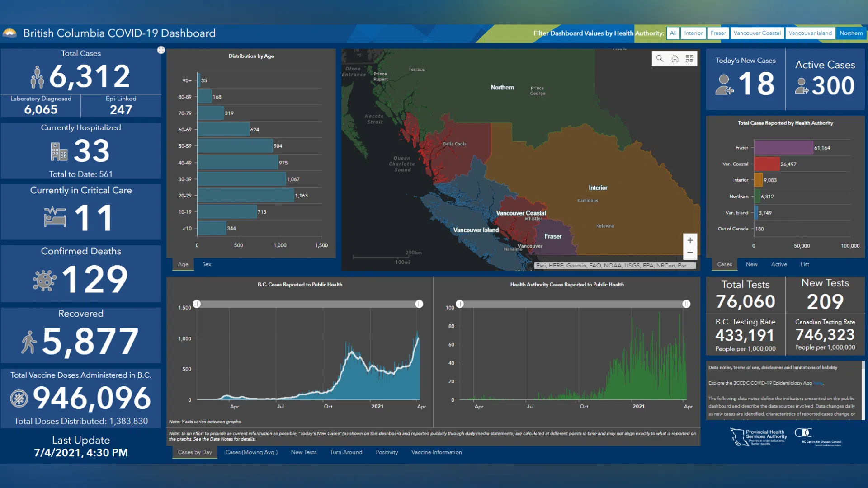Zoom in on the map with plus
The height and width of the screenshot is (488, 868).
(690, 240)
